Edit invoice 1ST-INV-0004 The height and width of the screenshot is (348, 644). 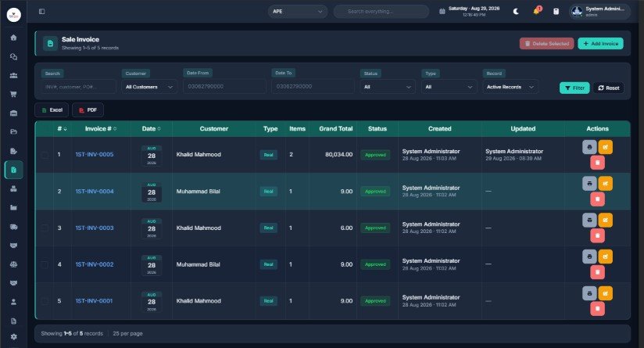(x=606, y=183)
